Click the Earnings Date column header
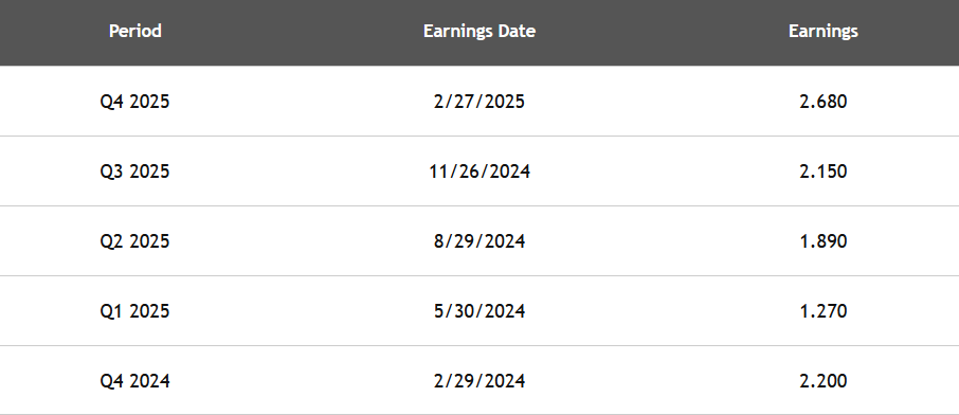 tap(480, 31)
